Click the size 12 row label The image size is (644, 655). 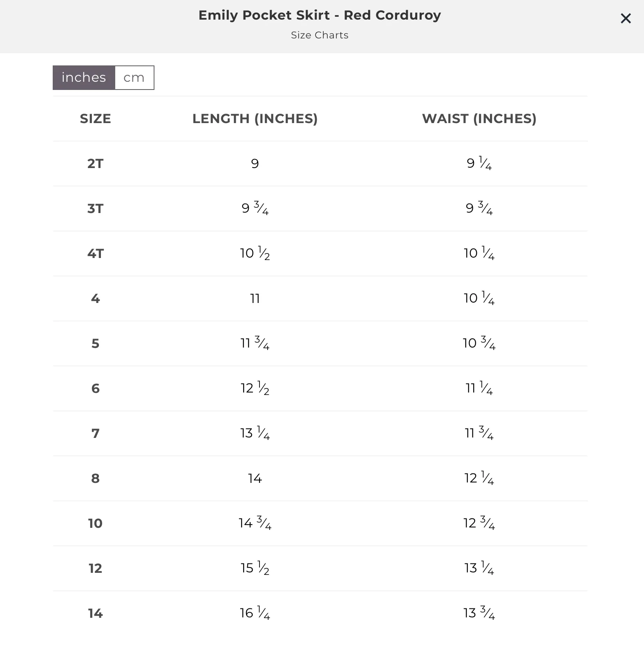tap(95, 568)
